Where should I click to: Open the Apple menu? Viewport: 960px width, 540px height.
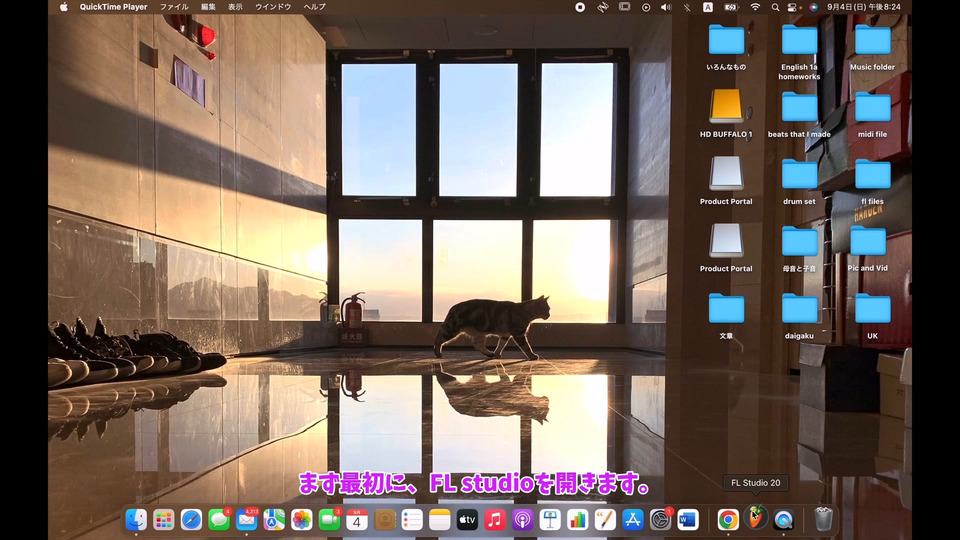click(64, 7)
